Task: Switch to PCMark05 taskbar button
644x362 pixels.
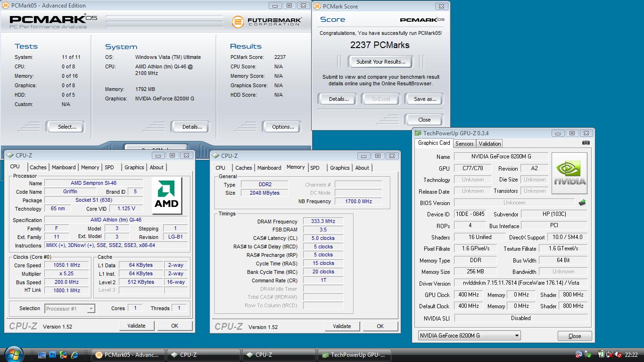Action: coord(129,355)
